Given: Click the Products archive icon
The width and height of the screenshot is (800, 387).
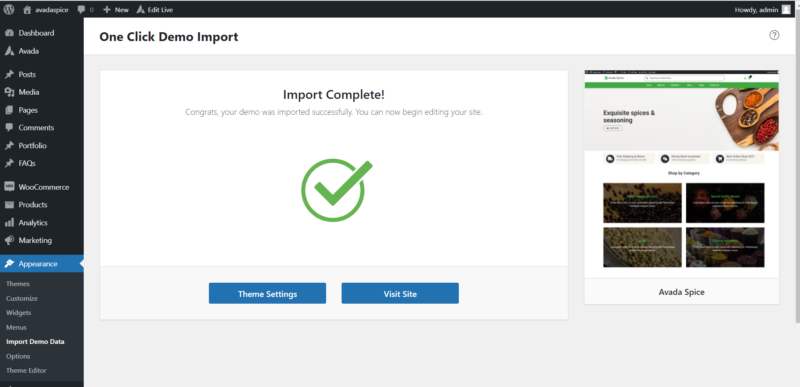Looking at the screenshot, I should click(x=9, y=205).
